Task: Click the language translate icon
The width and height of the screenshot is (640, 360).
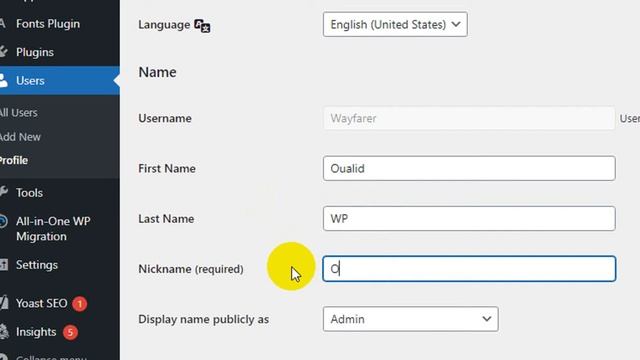Action: click(x=202, y=26)
